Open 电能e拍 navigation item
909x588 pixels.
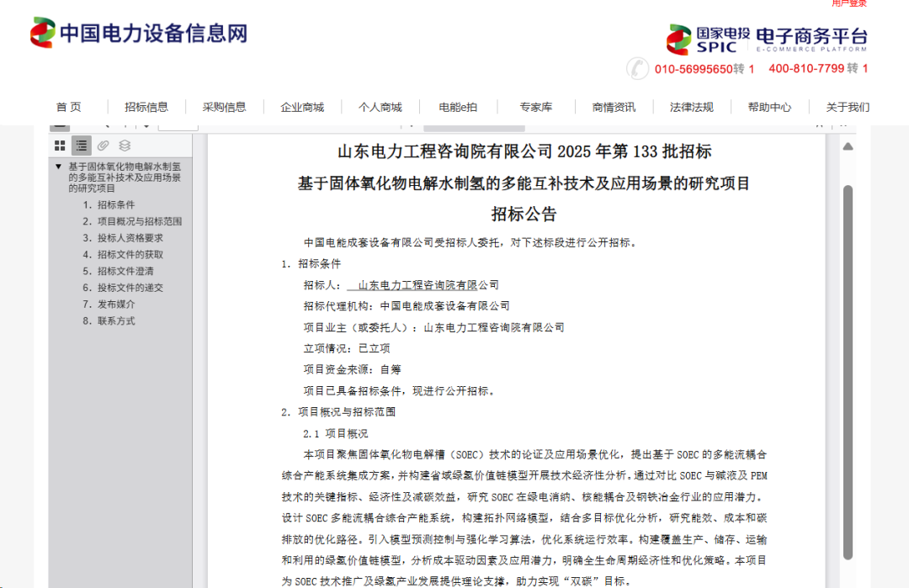[x=457, y=107]
